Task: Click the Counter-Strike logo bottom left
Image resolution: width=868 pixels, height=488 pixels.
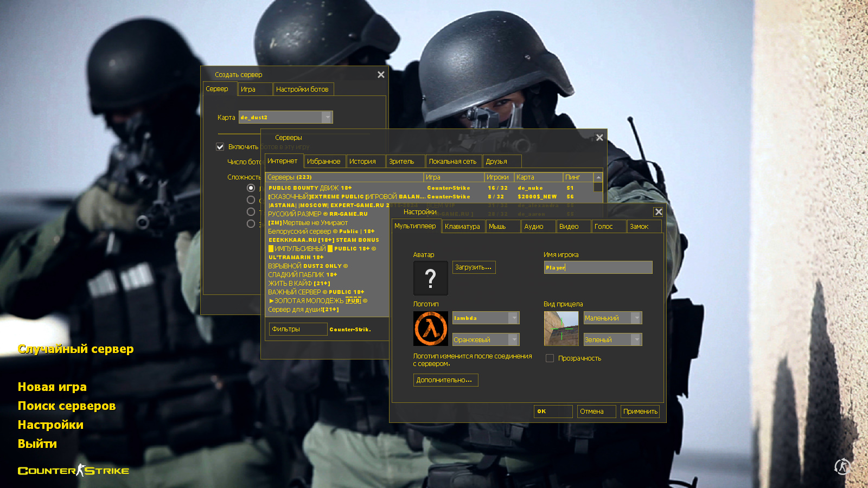Action: (x=73, y=471)
